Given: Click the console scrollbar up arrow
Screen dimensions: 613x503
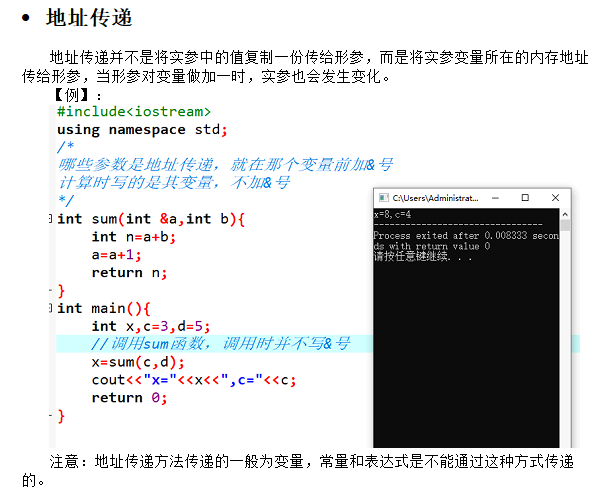Looking at the screenshot, I should click(x=565, y=214).
